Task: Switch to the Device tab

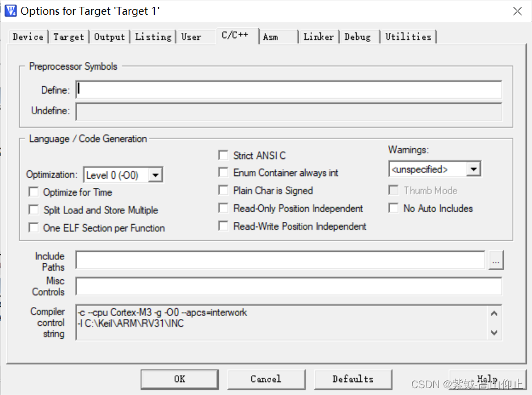Action: (28, 37)
